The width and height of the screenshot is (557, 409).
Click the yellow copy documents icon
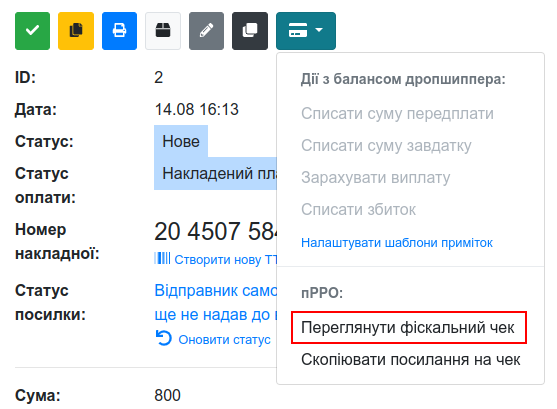[x=76, y=31]
